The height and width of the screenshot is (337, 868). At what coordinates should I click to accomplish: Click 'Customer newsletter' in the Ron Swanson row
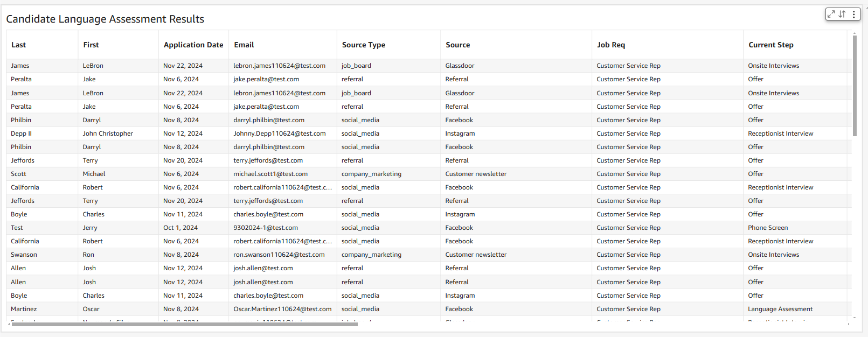click(x=476, y=255)
